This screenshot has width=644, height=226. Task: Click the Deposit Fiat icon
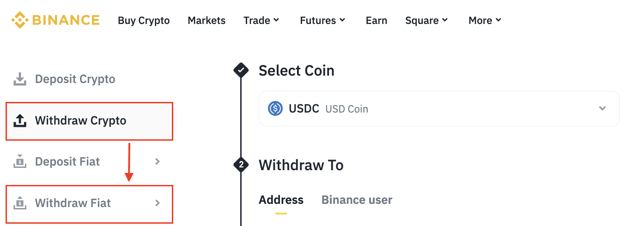click(x=20, y=162)
